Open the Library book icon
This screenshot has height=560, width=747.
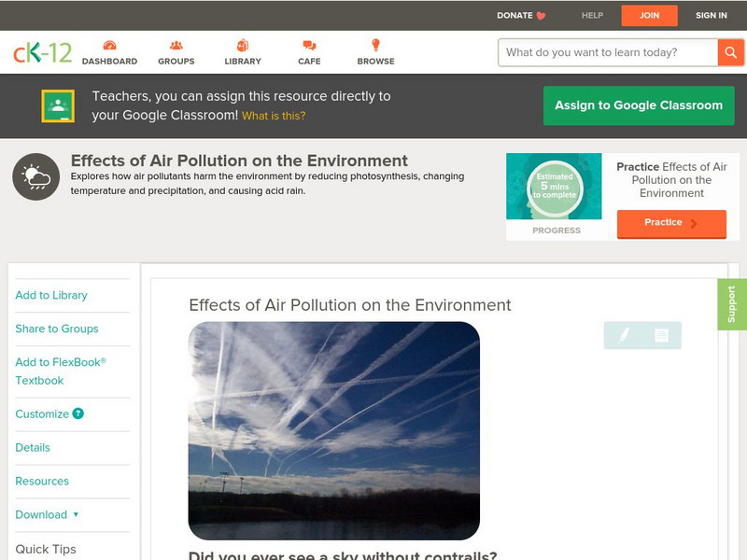(243, 46)
